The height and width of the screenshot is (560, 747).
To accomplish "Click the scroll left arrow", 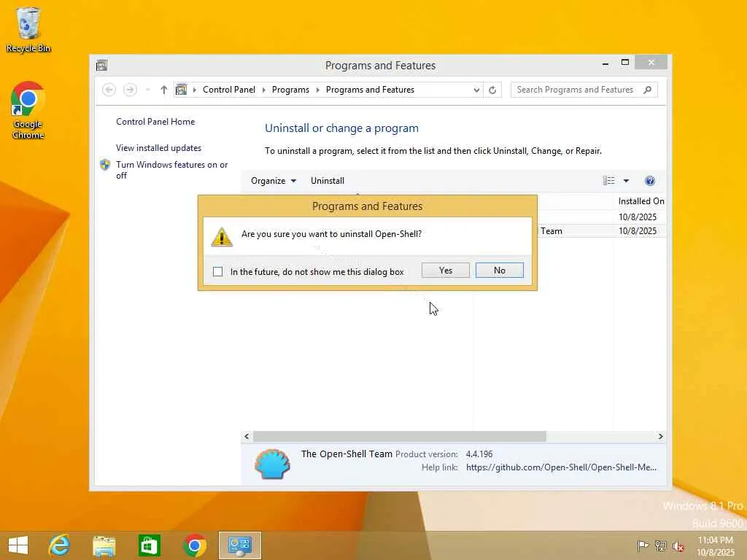I will click(247, 436).
